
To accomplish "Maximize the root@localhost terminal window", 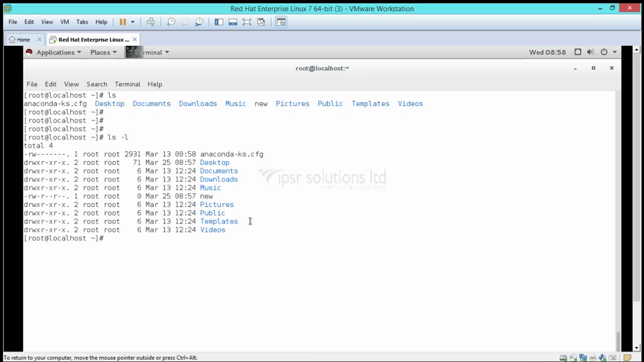I will click(593, 68).
